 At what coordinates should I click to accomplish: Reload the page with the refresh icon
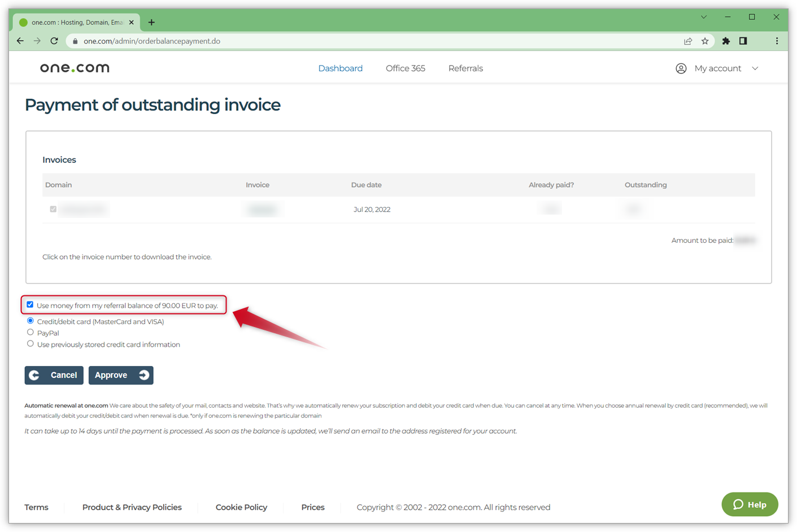pyautogui.click(x=54, y=41)
